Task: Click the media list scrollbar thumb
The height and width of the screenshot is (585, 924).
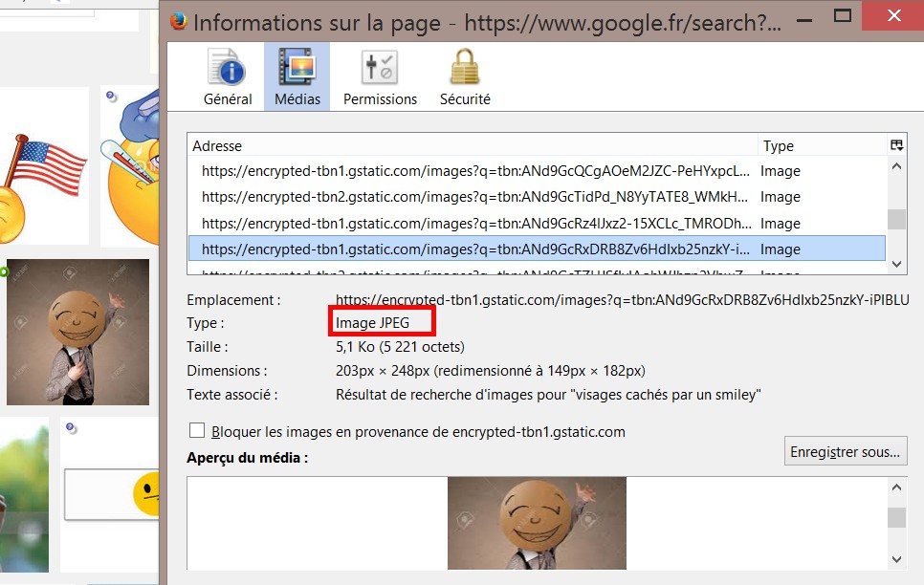Action: 896,219
